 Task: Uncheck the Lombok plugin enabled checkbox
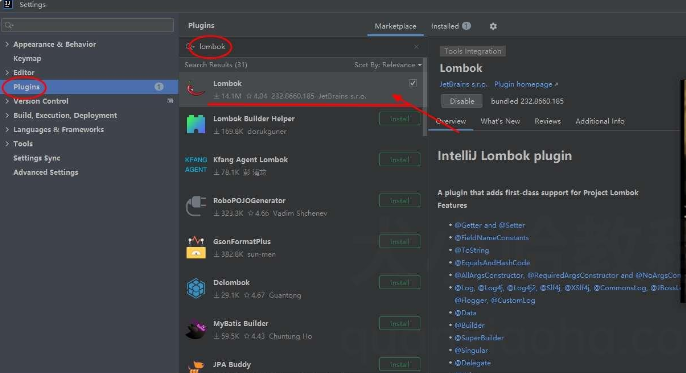[x=413, y=83]
